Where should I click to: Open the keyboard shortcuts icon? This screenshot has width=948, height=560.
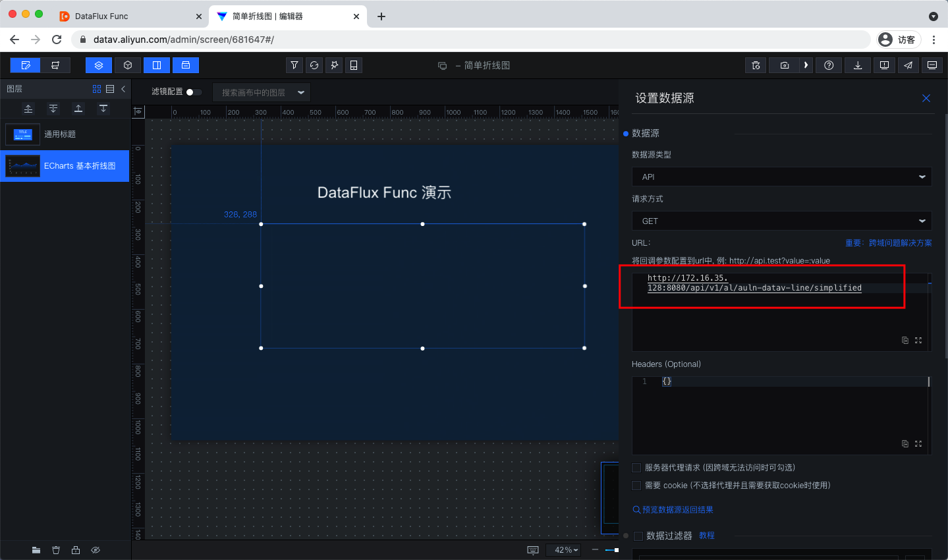coord(533,550)
